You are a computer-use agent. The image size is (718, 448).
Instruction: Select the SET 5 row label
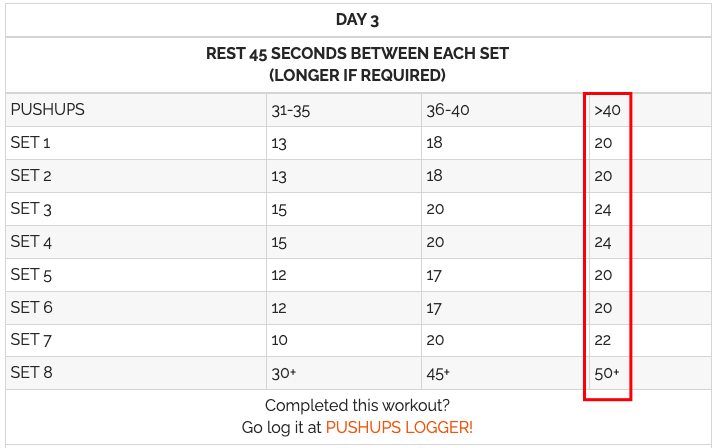pos(31,274)
